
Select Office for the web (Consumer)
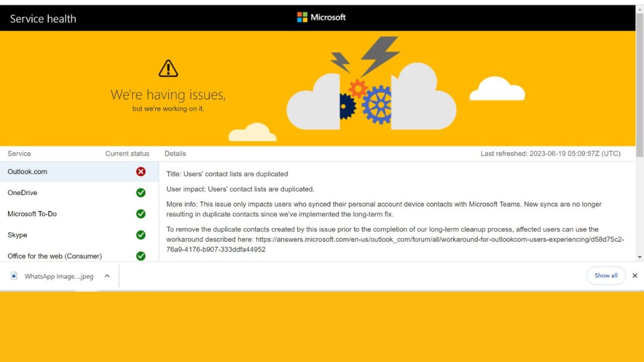(79, 256)
